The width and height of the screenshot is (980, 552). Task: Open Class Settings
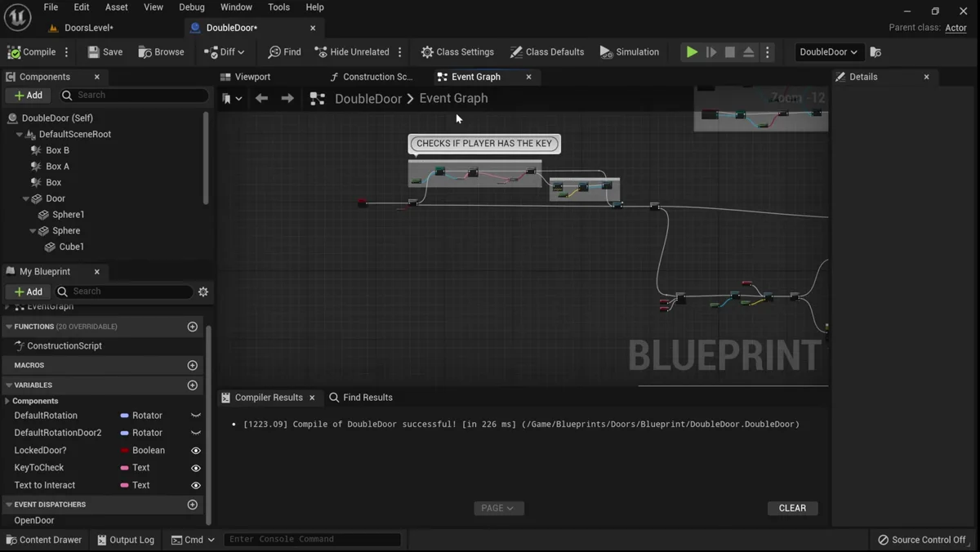coord(457,51)
